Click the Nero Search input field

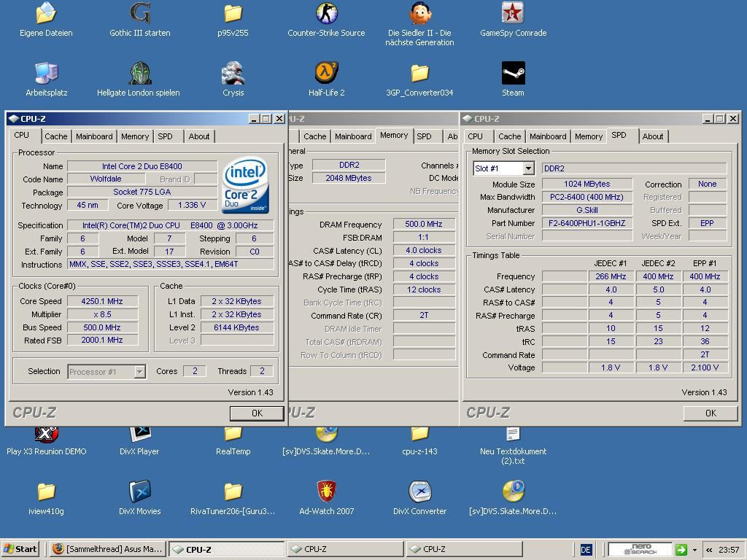(x=640, y=550)
